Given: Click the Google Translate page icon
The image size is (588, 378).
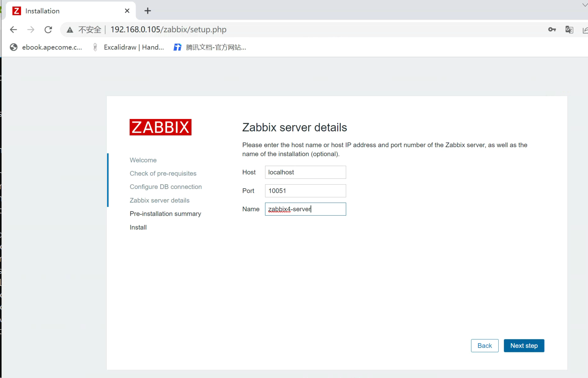Looking at the screenshot, I should click(x=569, y=30).
